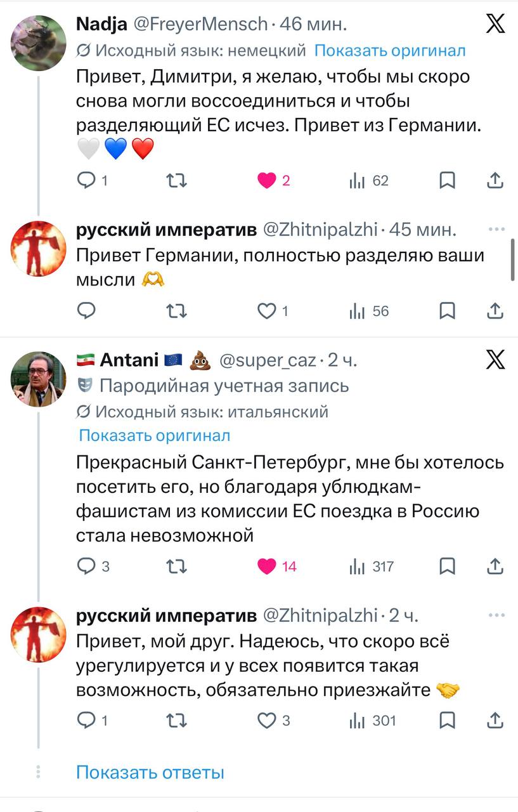
Task: Open more options on the 2 ч. reply
Action: (495, 615)
